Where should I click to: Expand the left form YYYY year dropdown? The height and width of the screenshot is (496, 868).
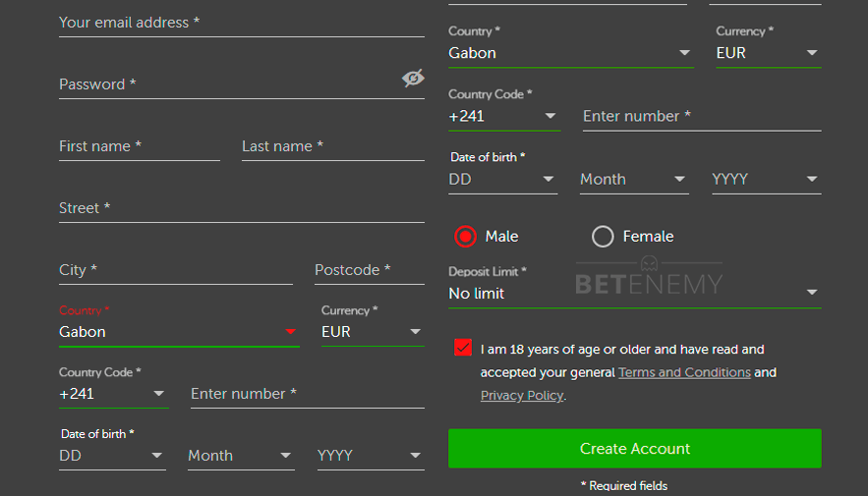(x=371, y=456)
